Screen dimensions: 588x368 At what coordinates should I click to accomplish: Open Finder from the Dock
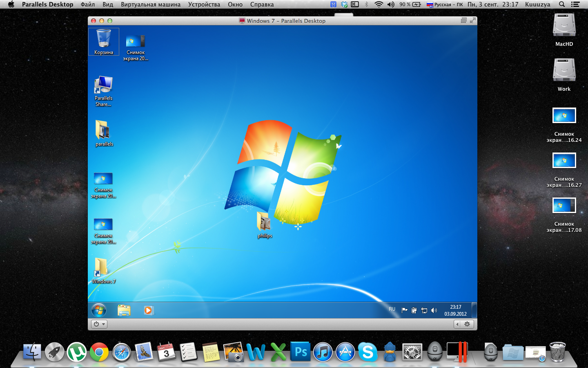[x=32, y=352]
